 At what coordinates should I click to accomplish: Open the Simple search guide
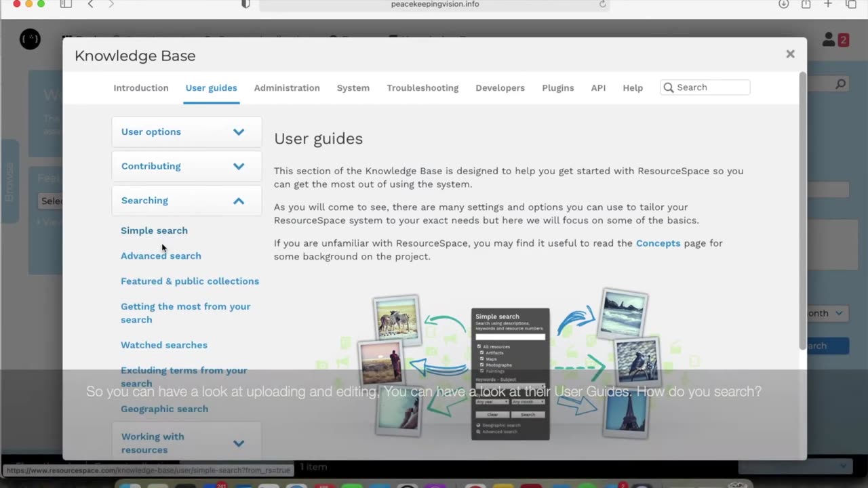[154, 230]
